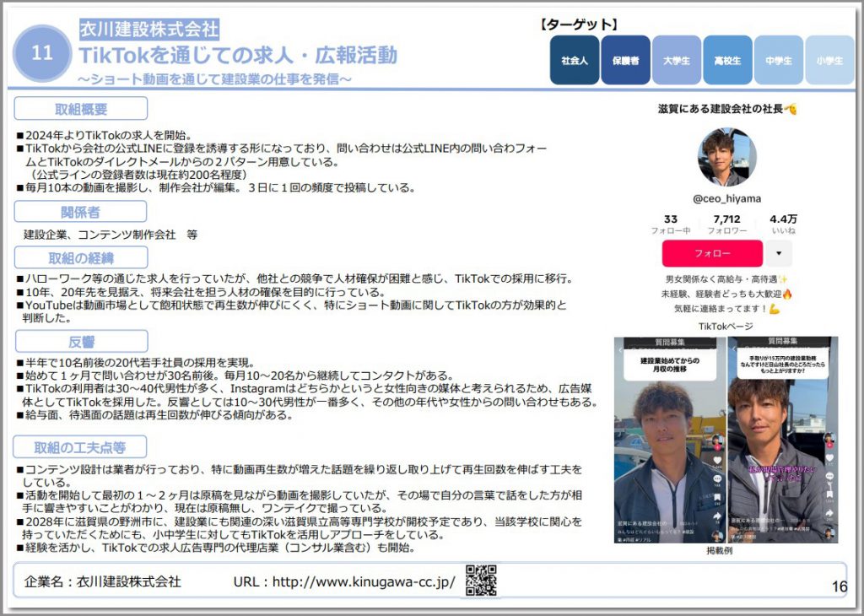Click the circular number 11 badge

point(42,53)
